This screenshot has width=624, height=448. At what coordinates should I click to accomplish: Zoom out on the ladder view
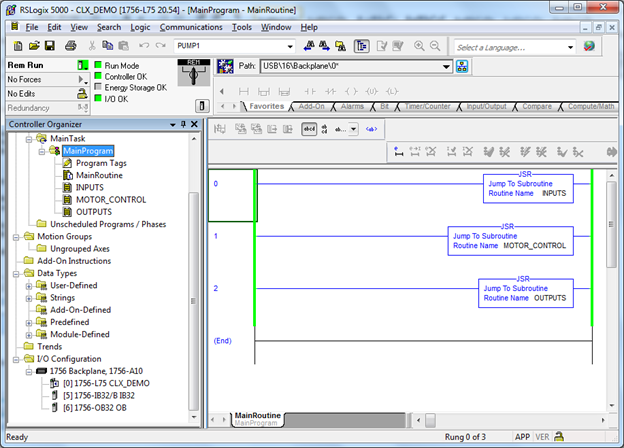click(435, 46)
